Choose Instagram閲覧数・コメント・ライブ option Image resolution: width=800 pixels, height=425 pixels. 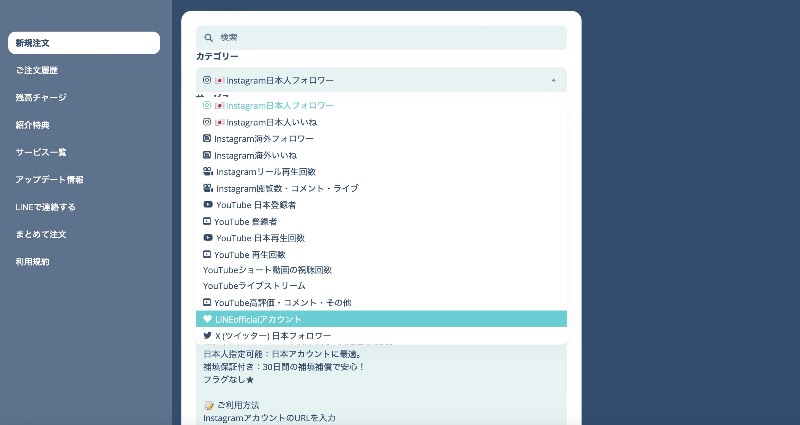(381, 188)
